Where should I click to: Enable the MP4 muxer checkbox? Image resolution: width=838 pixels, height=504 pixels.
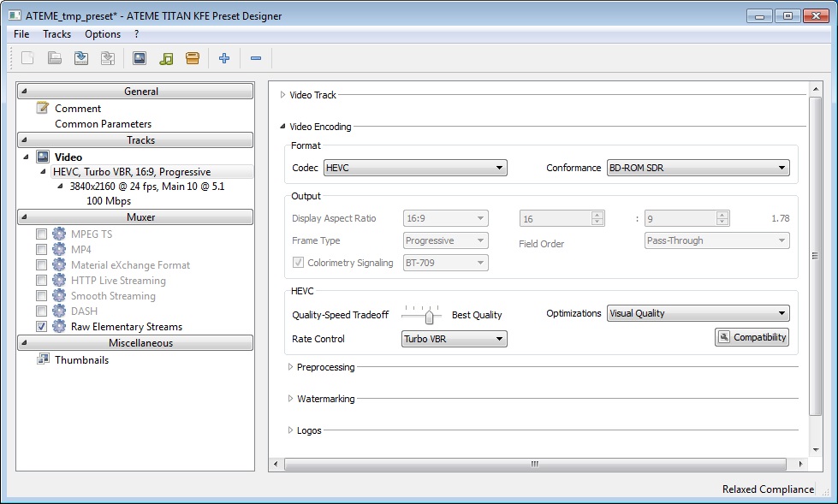41,249
